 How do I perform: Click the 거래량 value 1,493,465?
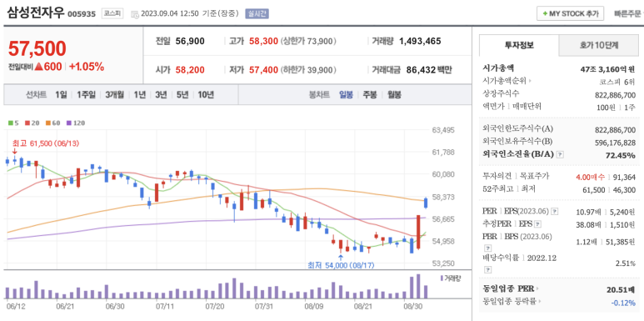[x=420, y=41]
